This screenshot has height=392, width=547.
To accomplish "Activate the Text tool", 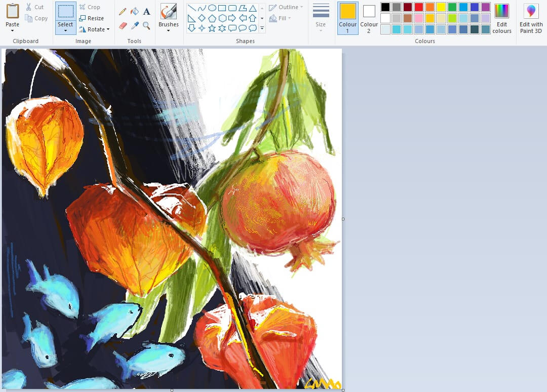I will click(x=146, y=11).
